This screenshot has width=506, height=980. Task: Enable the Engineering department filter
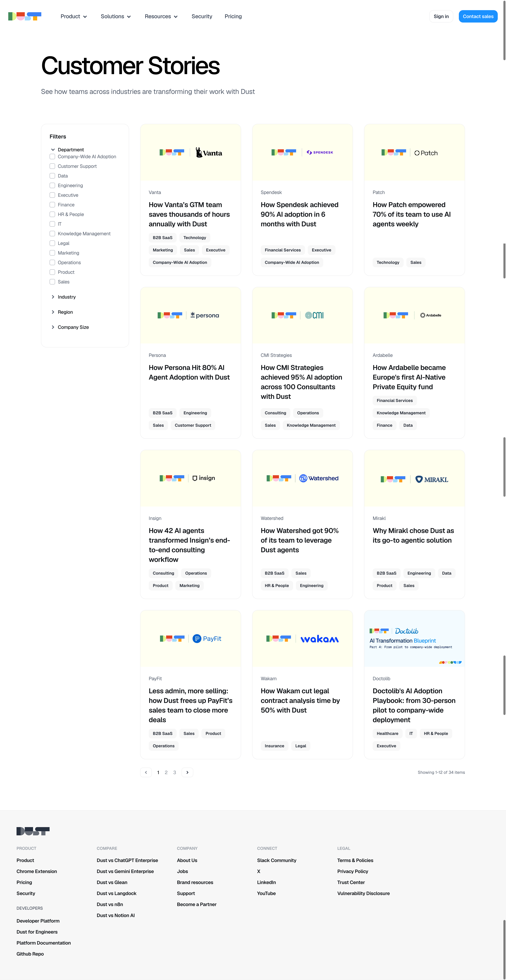coord(52,185)
